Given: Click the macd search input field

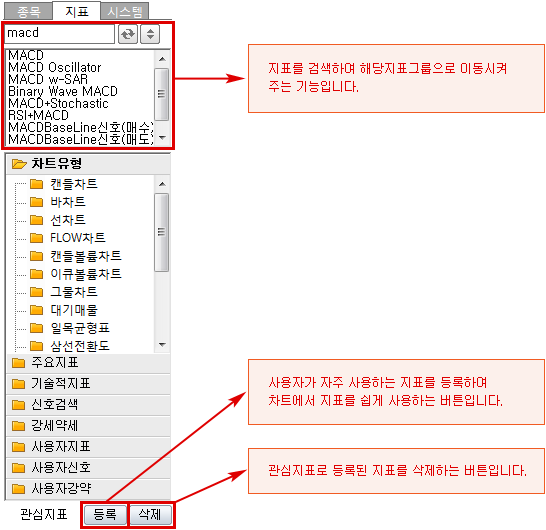Looking at the screenshot, I should click(59, 34).
